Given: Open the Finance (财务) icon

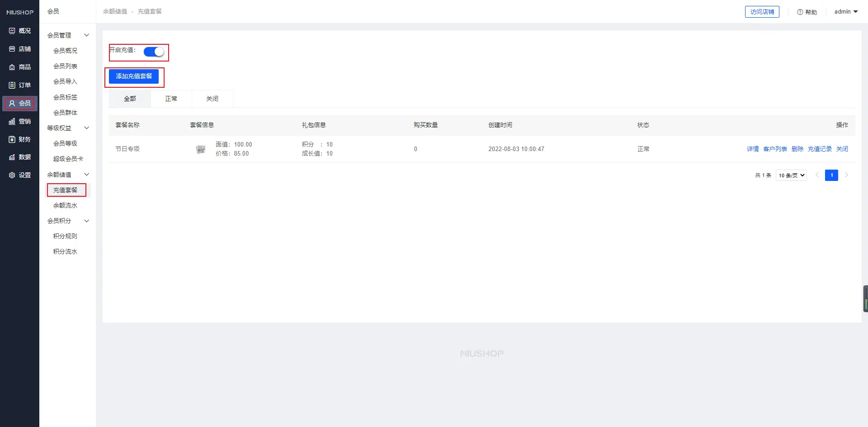Looking at the screenshot, I should coord(12,139).
